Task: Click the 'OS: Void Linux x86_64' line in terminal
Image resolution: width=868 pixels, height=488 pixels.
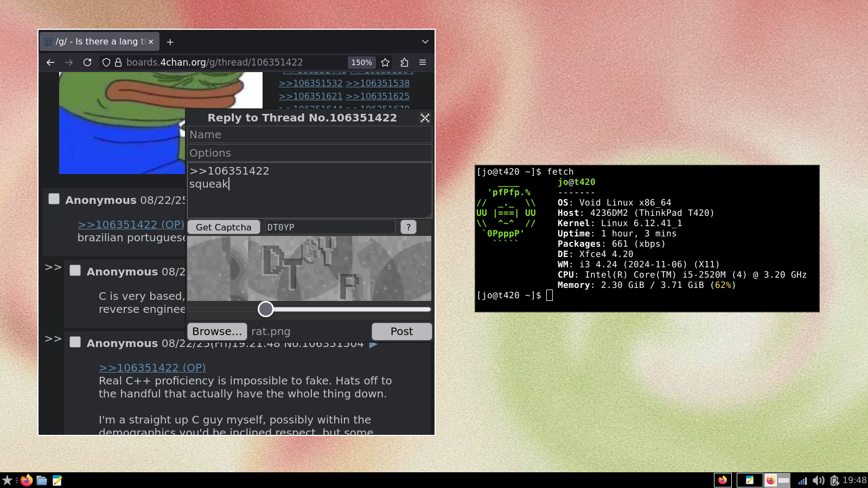Action: [x=615, y=203]
